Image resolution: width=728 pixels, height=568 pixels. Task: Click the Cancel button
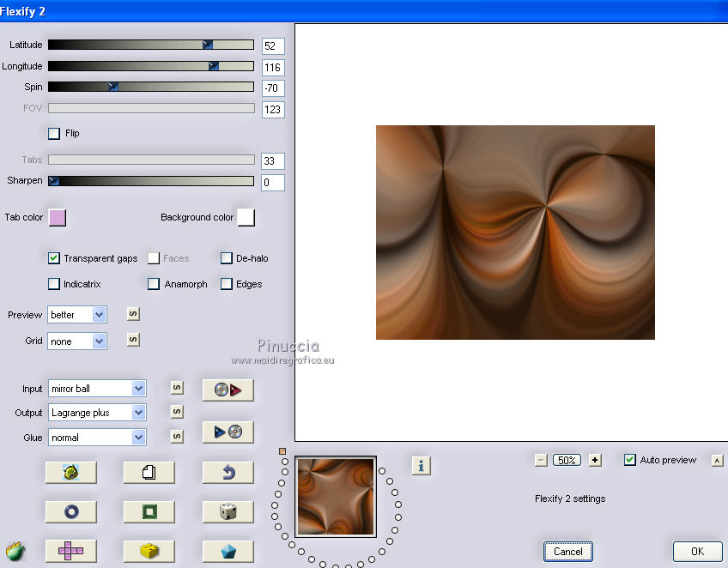coord(567,552)
